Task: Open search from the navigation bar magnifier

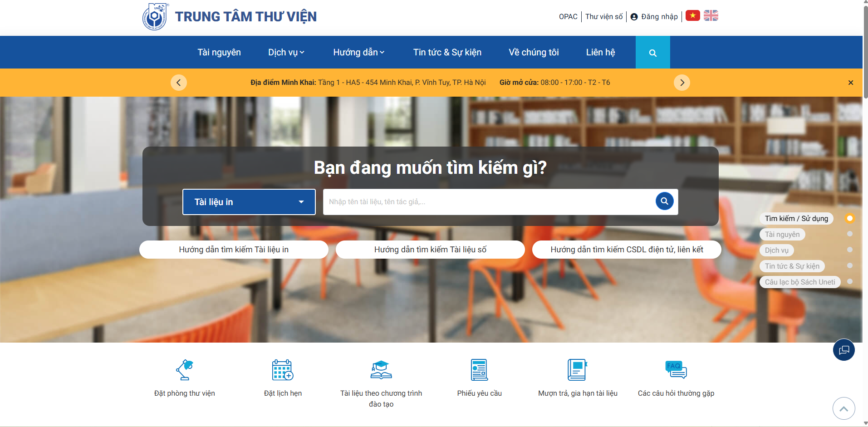Action: pos(652,53)
